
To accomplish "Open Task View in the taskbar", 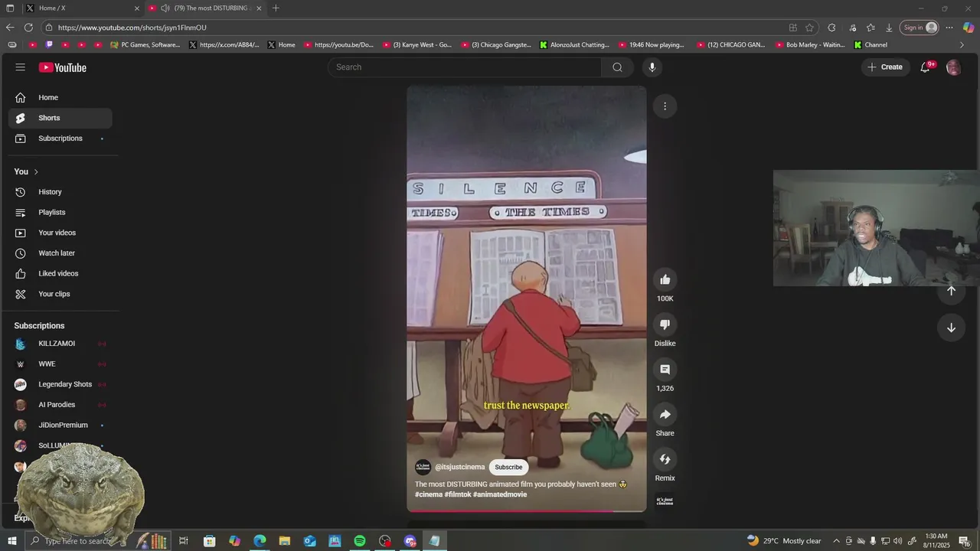I will click(x=184, y=541).
